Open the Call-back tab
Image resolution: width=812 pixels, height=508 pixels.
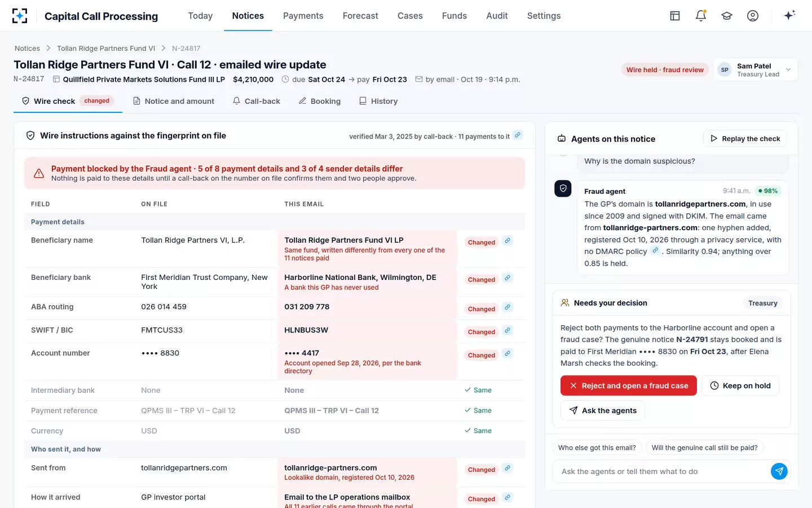pos(257,101)
